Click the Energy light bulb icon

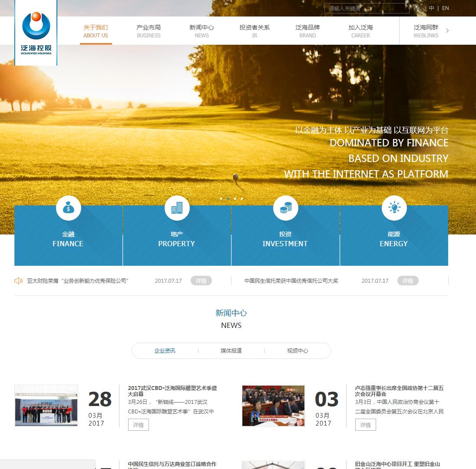[x=394, y=208]
